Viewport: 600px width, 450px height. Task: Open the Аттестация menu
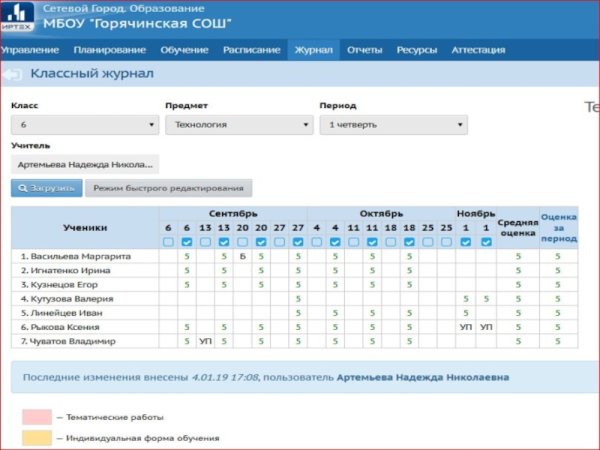pos(478,50)
